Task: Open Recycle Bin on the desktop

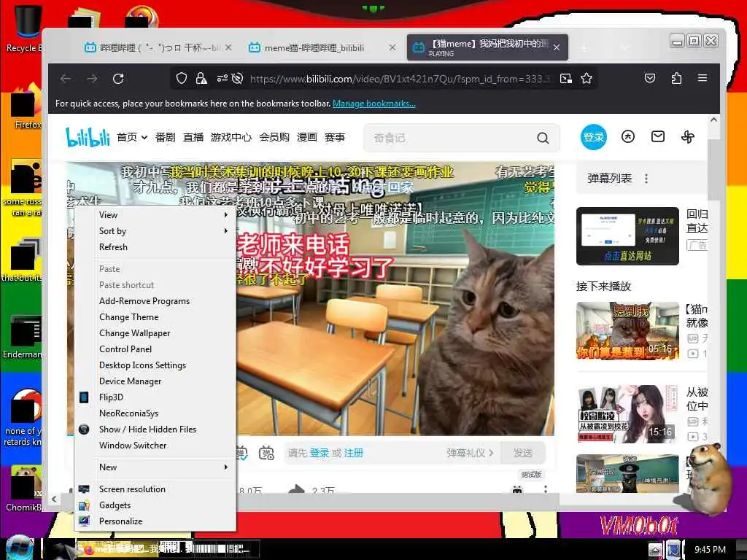Action: click(x=23, y=28)
